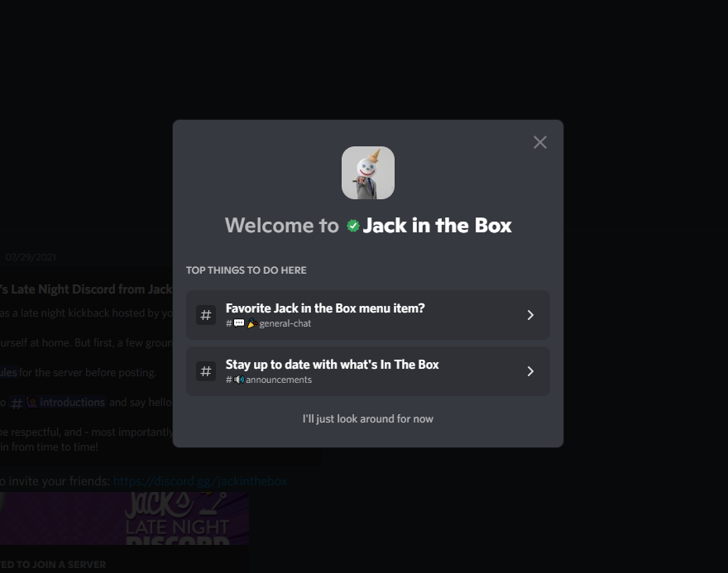Image resolution: width=728 pixels, height=573 pixels.
Task: Click chevron arrow on announcements card
Action: pos(530,371)
